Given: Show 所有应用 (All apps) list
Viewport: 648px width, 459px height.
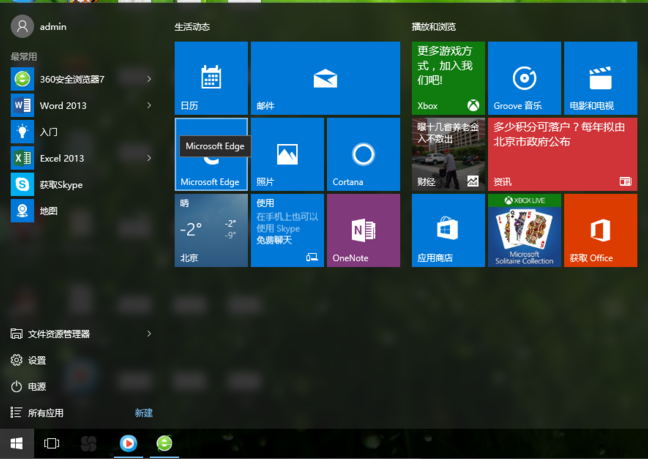Looking at the screenshot, I should pos(45,412).
